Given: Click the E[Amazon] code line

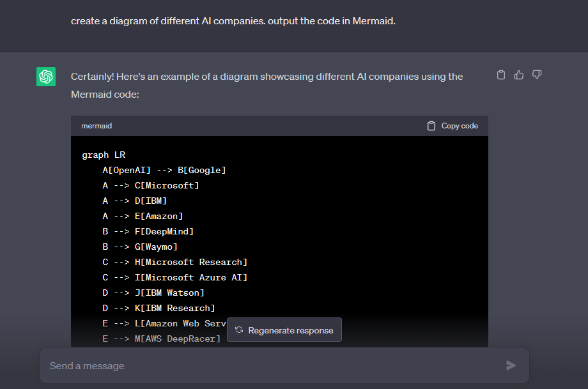Looking at the screenshot, I should (x=143, y=216).
